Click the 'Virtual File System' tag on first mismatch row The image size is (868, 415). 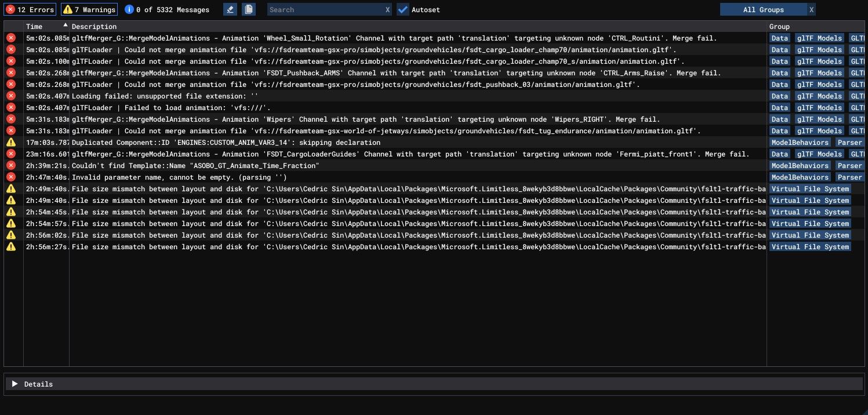click(x=810, y=189)
